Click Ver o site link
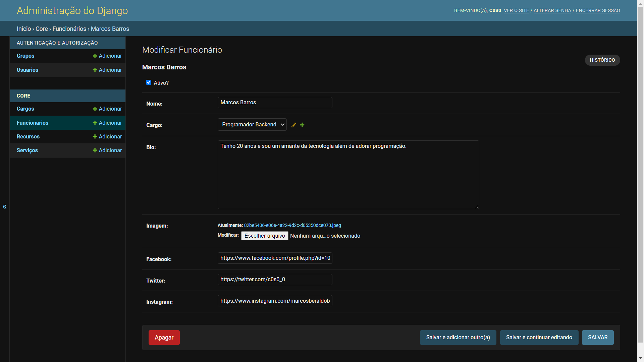Viewport: 644px width, 362px height. pyautogui.click(x=517, y=11)
